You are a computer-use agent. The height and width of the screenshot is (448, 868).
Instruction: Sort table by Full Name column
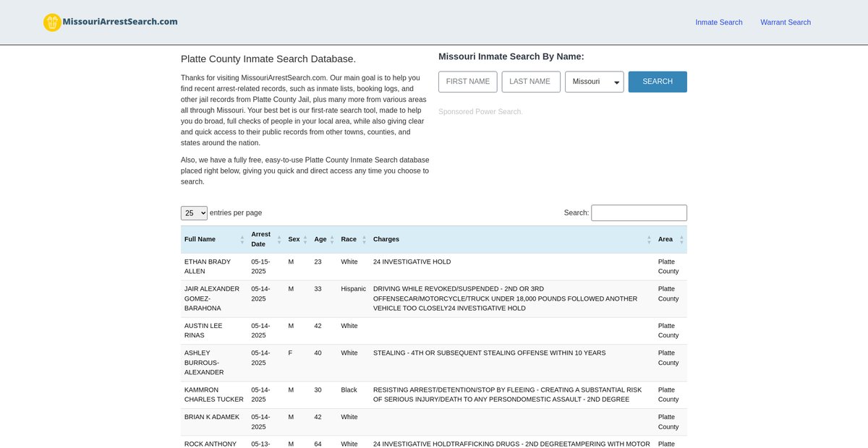tap(200, 239)
